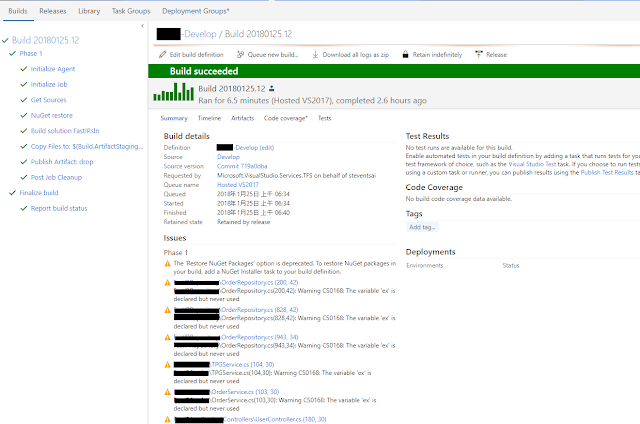Click the green check beside Initialize Agent

[24, 69]
